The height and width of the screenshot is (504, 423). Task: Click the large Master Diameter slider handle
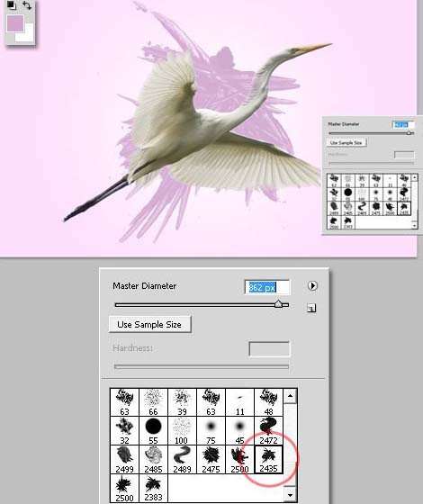(279, 304)
